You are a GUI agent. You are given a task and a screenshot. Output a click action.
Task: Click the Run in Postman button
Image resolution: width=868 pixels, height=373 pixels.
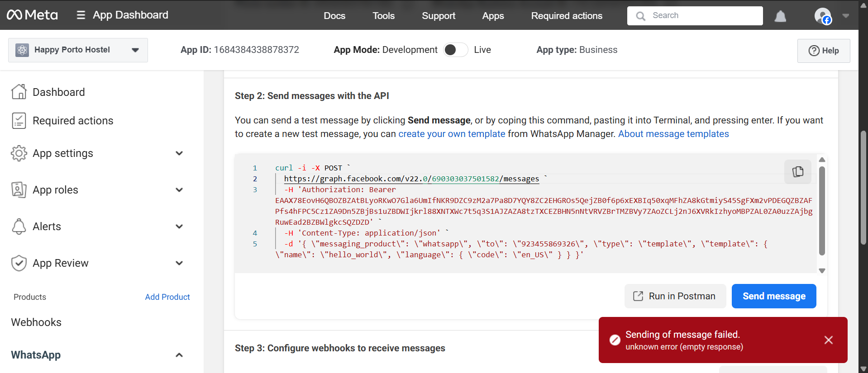[x=675, y=296]
